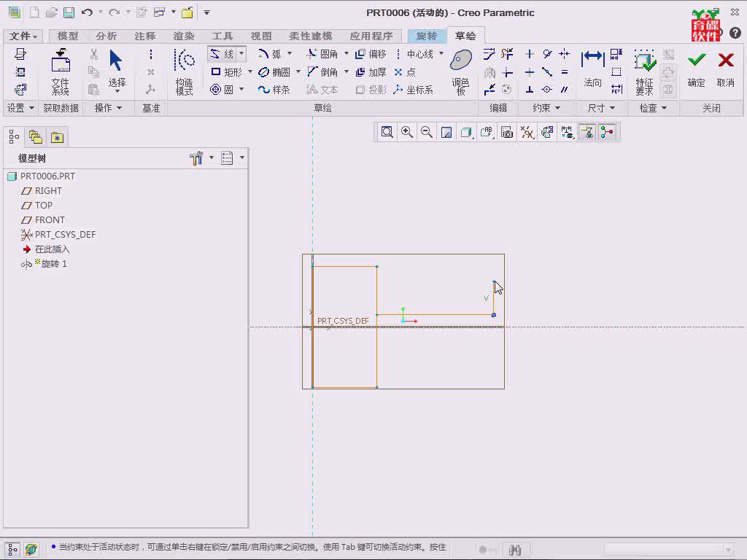
Task: Select the Ellipse (椭圆) sketch tool
Action: click(x=274, y=72)
